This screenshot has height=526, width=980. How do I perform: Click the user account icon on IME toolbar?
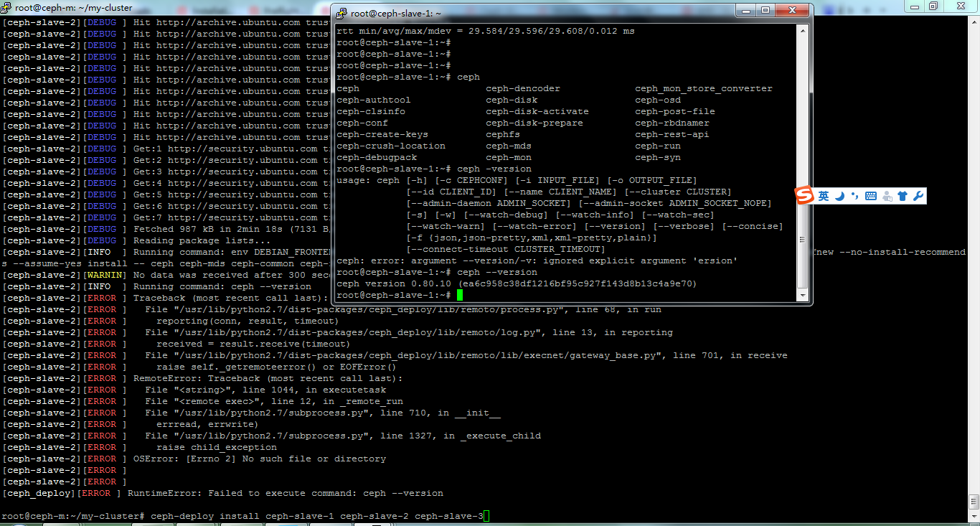coord(887,196)
